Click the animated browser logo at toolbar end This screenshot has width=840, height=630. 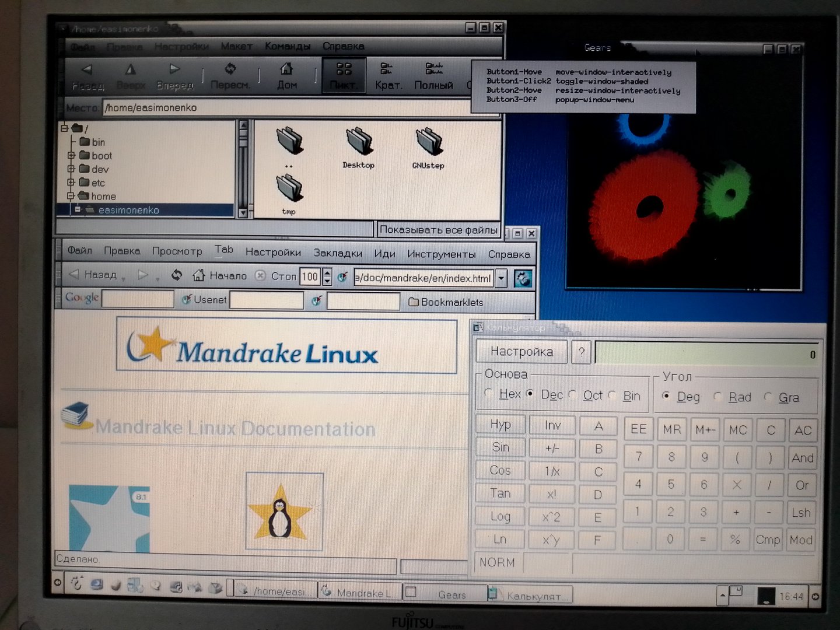(x=523, y=278)
